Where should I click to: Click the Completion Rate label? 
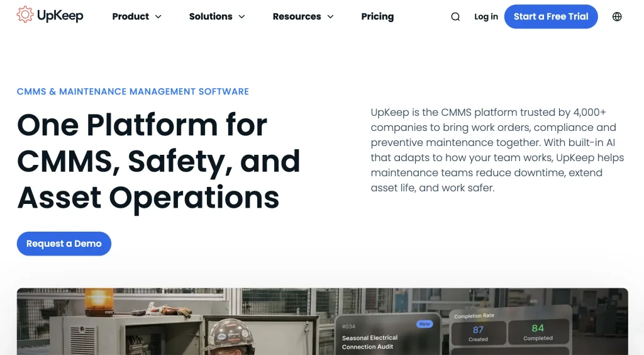click(474, 316)
